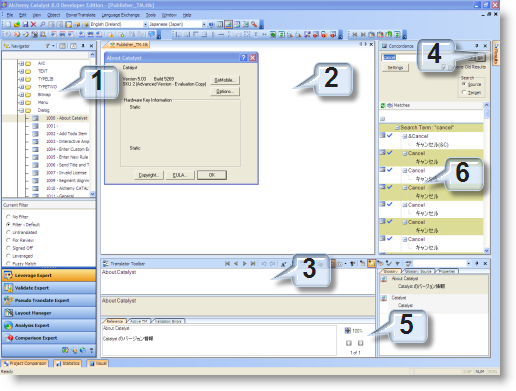Image resolution: width=516 pixels, height=391 pixels.
Task: Click the Navigator tree vertical scrollbar
Action: point(92,124)
